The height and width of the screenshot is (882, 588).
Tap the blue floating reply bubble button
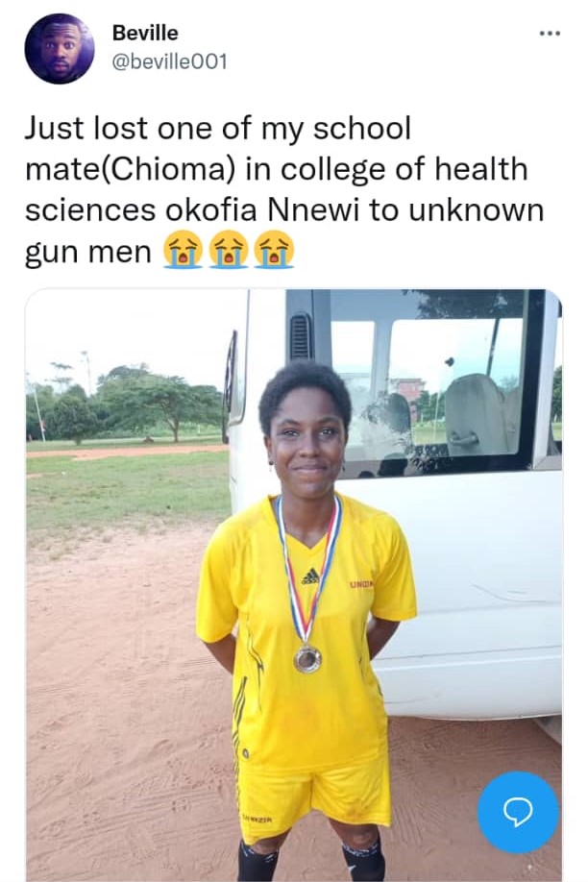[518, 812]
